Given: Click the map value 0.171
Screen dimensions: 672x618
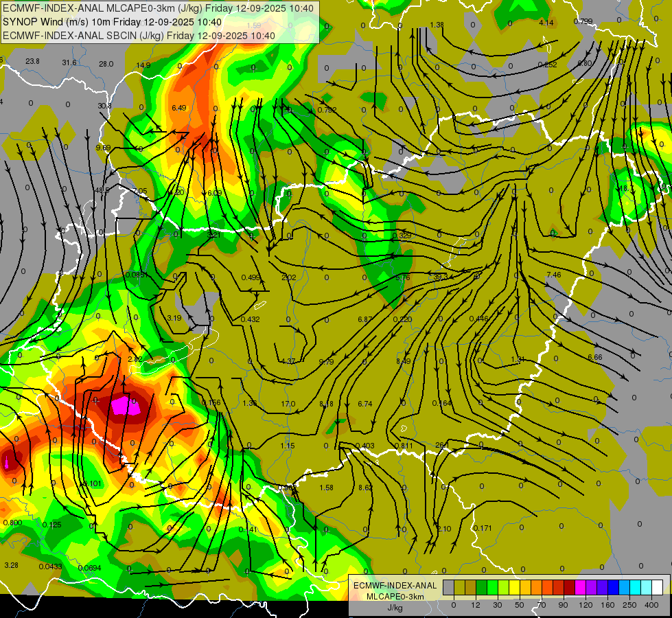Looking at the screenshot, I should click(483, 528).
